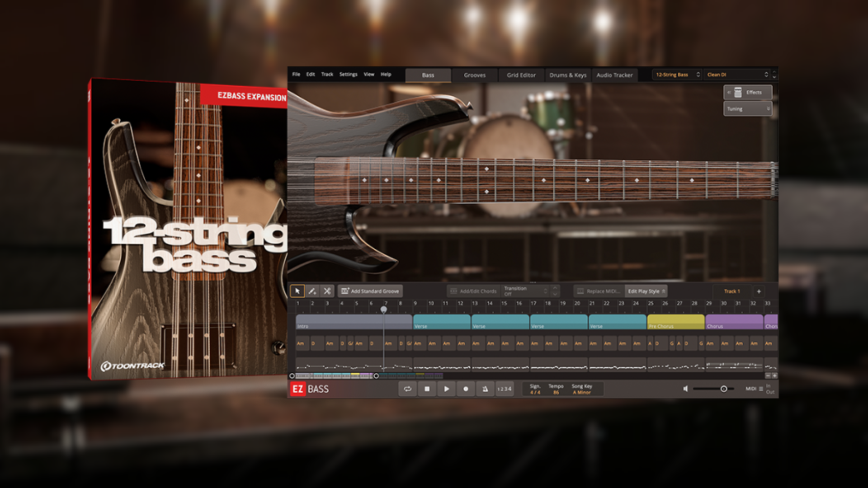
Task: Select the arrow selection tool
Action: click(297, 291)
